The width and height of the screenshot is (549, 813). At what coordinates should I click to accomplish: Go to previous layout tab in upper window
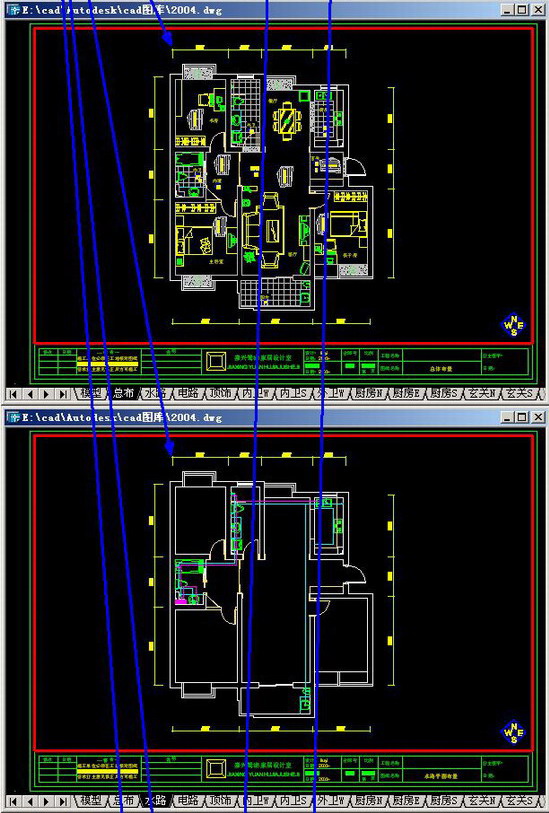click(x=29, y=394)
